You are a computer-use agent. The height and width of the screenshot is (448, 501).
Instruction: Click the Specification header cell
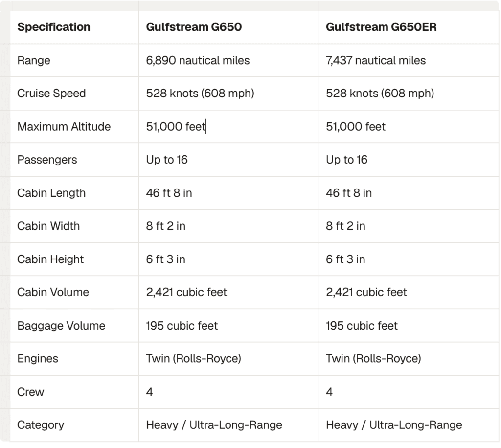[x=74, y=27]
